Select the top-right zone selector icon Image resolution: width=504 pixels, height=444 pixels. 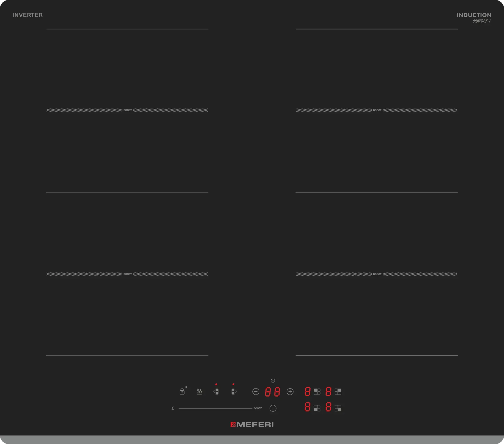pyautogui.click(x=338, y=392)
